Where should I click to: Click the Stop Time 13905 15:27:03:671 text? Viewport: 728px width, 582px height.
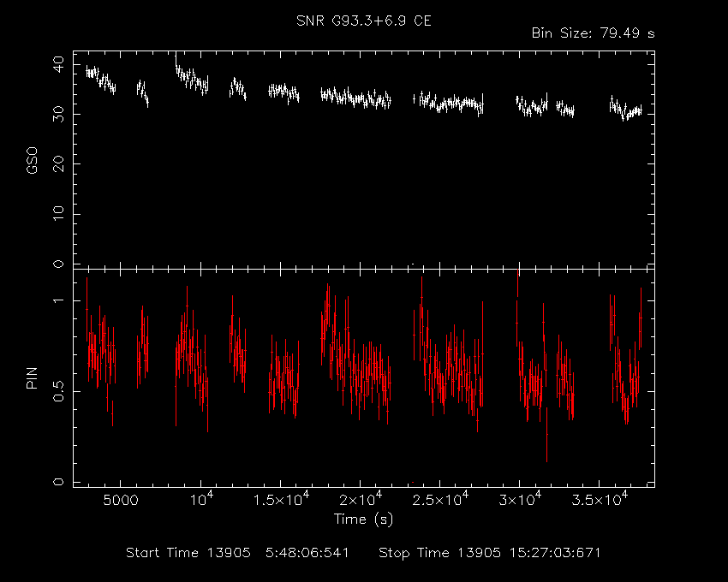tap(489, 553)
